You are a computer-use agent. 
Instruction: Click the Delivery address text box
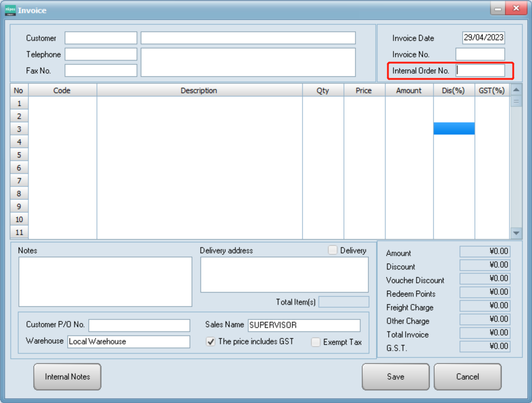pos(284,276)
